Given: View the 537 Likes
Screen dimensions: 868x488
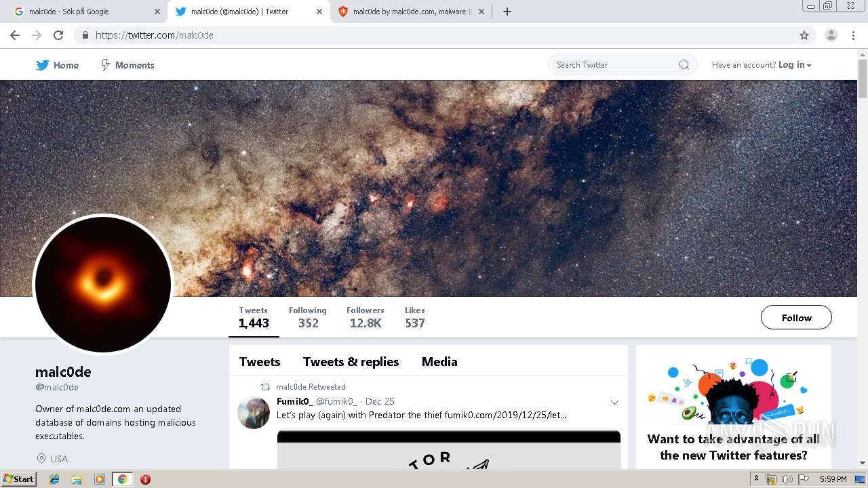Looking at the screenshot, I should click(415, 317).
